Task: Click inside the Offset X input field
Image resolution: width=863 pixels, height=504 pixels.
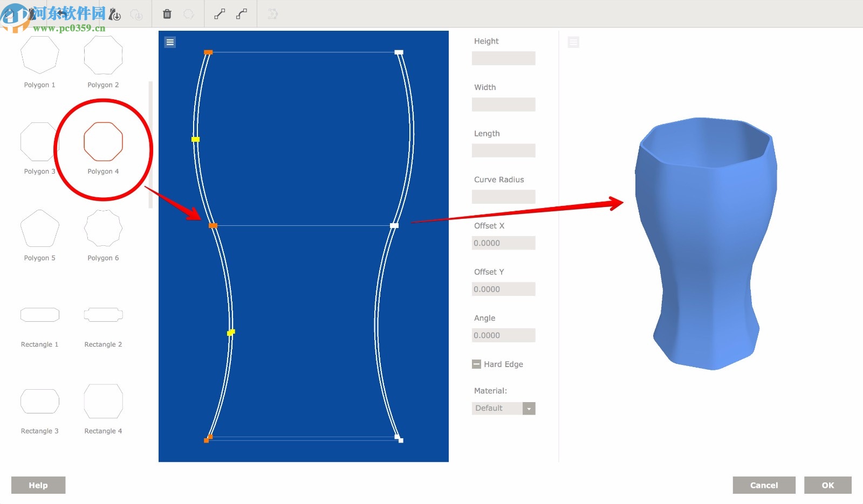Action: point(503,243)
